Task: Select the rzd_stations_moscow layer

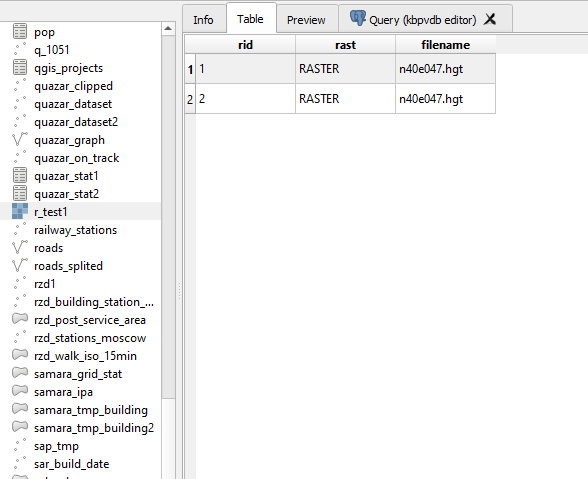Action: 90,338
